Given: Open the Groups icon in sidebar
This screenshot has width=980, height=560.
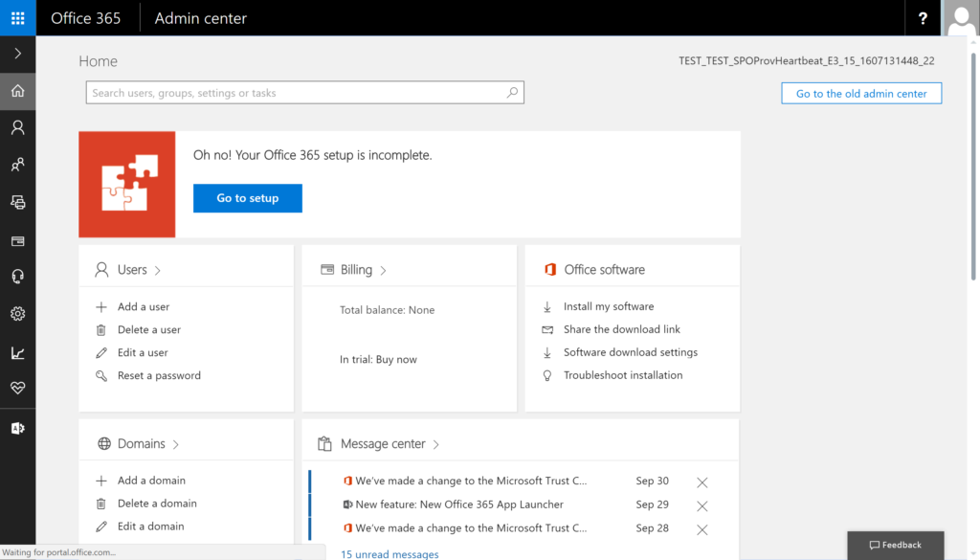Looking at the screenshot, I should pos(17,165).
